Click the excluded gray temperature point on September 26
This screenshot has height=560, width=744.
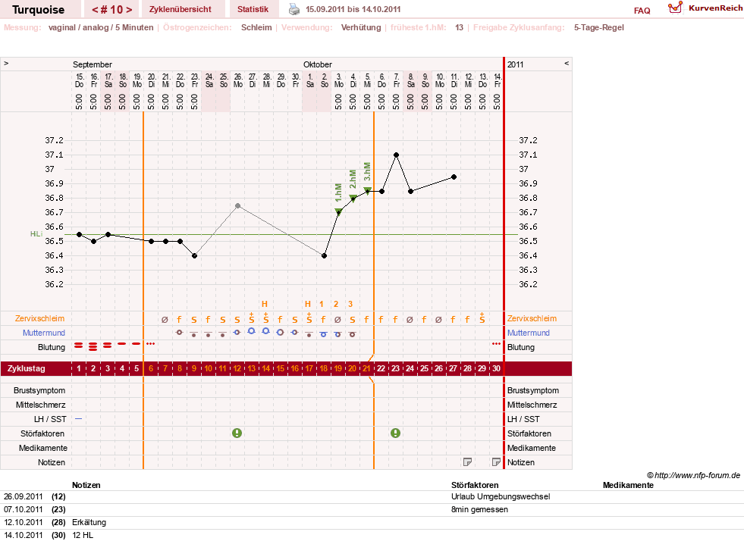(x=237, y=206)
